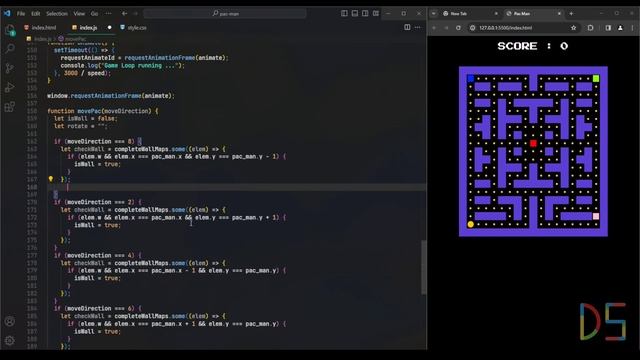Show the quick fix lightbulb

(51, 179)
